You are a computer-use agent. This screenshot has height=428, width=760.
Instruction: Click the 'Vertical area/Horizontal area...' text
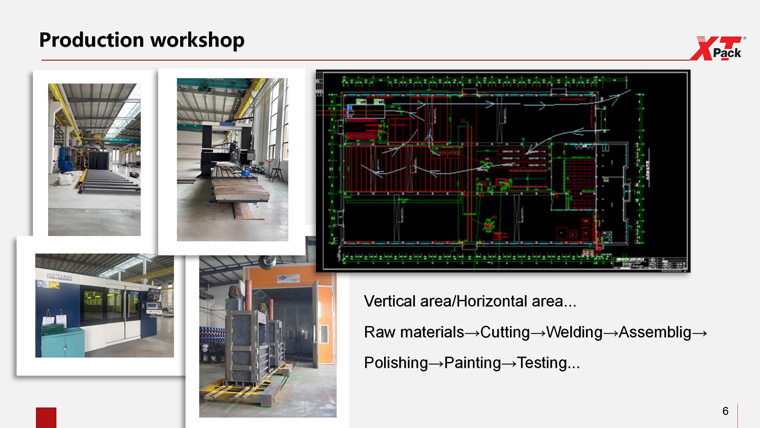470,301
